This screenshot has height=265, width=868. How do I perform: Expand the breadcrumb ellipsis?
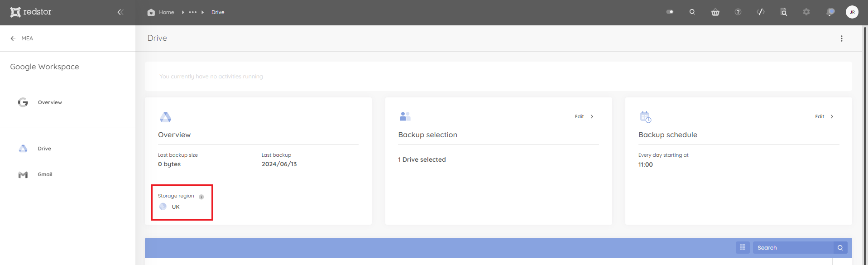[x=193, y=12]
